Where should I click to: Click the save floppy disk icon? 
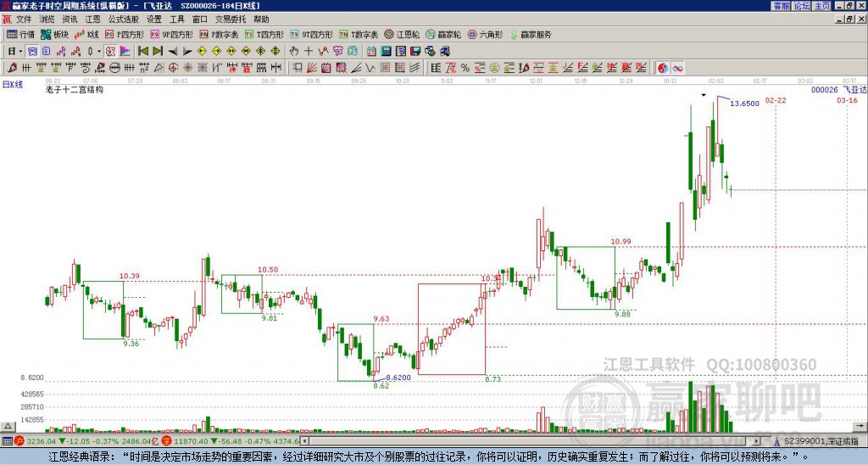(x=415, y=51)
